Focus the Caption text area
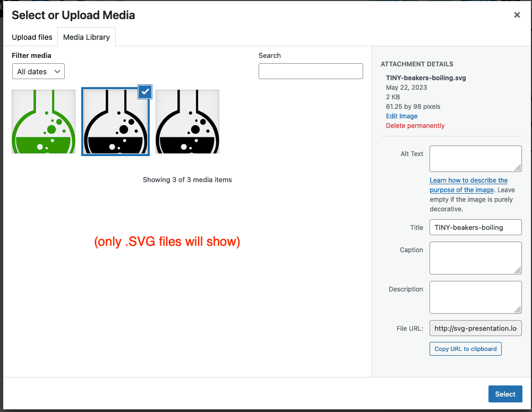Screen dimensions: 532x412 [x=475, y=257]
